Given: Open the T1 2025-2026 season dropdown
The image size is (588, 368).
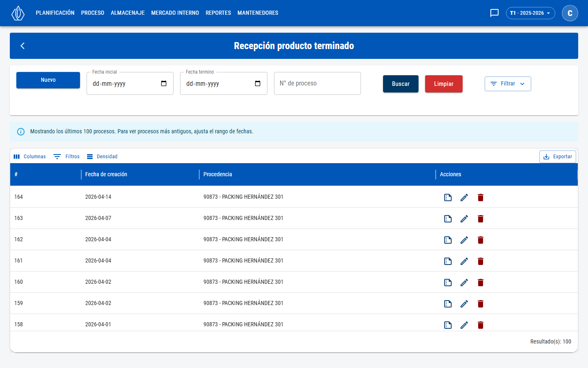Looking at the screenshot, I should coord(530,13).
